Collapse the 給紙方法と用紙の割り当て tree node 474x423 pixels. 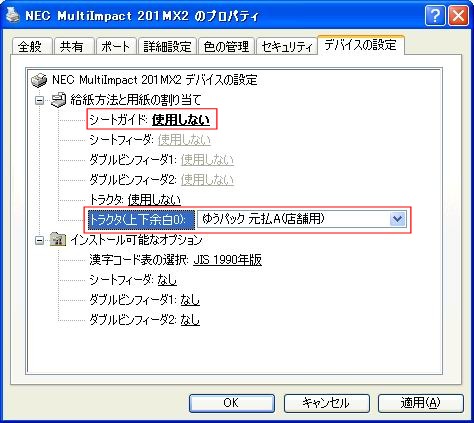point(40,100)
